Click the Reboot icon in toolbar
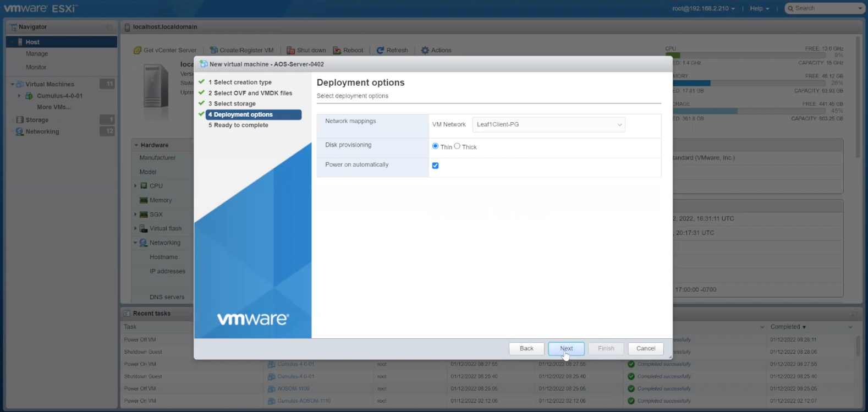 coord(337,50)
